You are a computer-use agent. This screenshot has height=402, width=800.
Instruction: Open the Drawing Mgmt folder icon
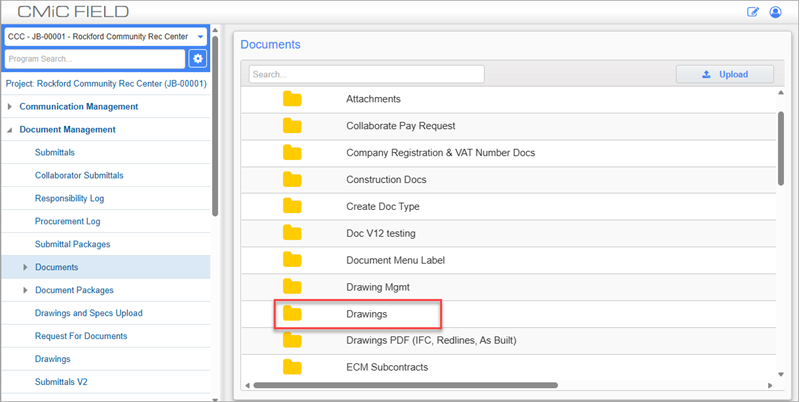click(x=292, y=287)
